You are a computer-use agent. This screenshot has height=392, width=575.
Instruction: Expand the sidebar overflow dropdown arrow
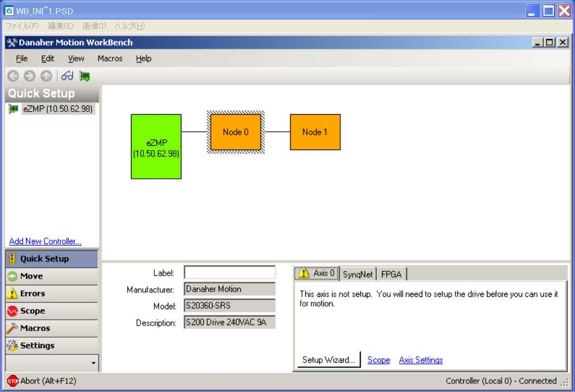pos(93,363)
